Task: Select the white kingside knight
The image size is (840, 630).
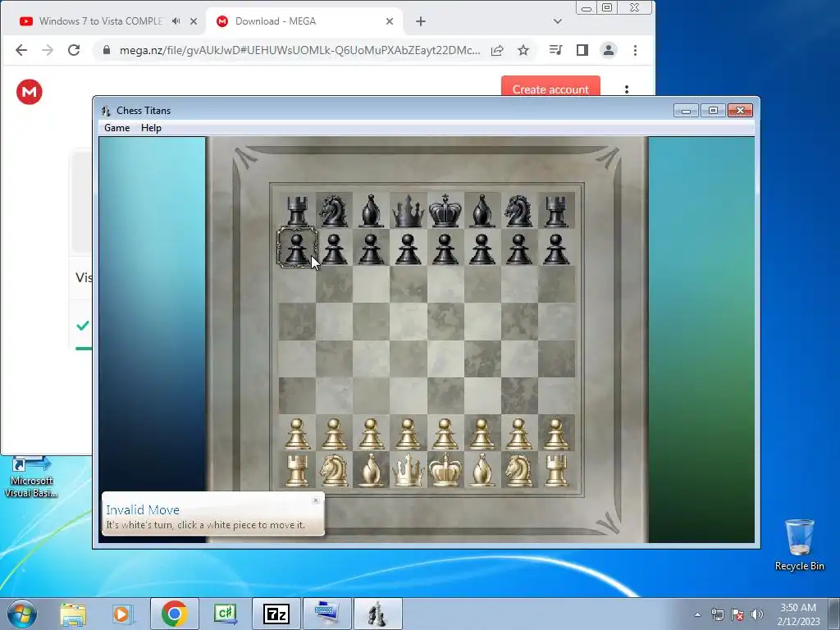Action: [519, 470]
